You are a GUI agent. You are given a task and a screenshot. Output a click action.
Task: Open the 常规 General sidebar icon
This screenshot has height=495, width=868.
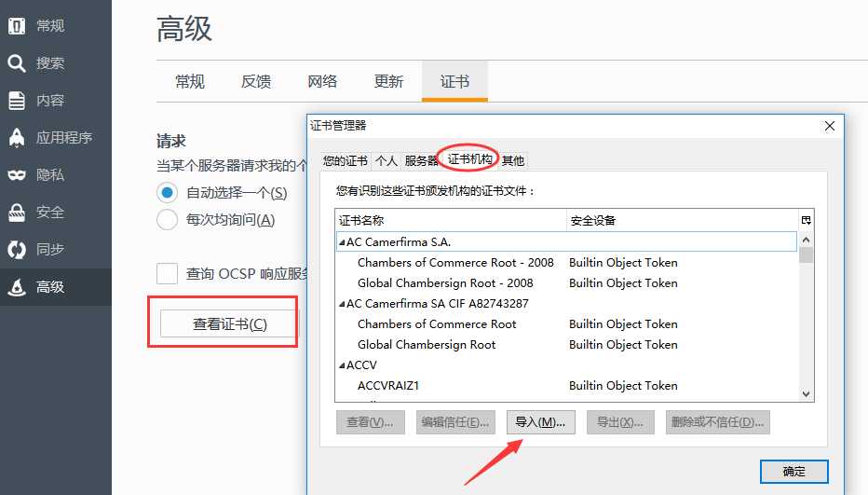click(x=17, y=25)
